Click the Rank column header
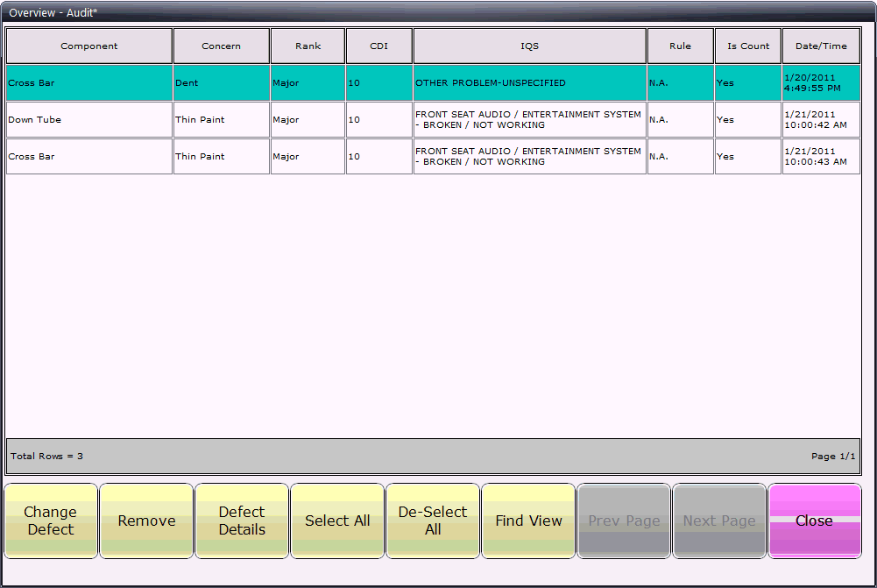877x588 pixels. [308, 46]
